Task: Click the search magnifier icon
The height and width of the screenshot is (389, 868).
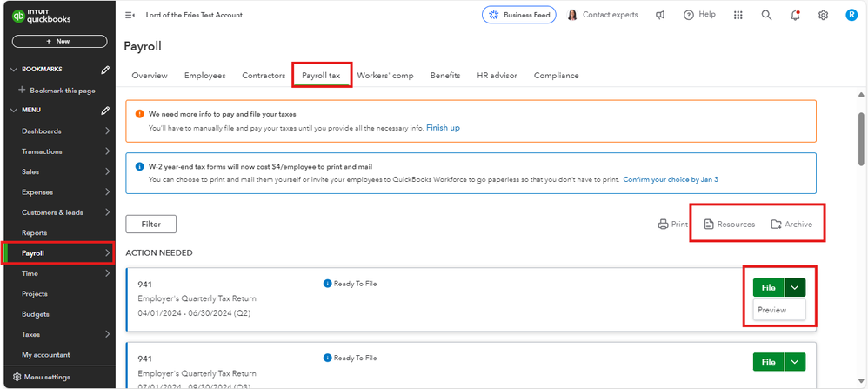Action: click(x=766, y=15)
